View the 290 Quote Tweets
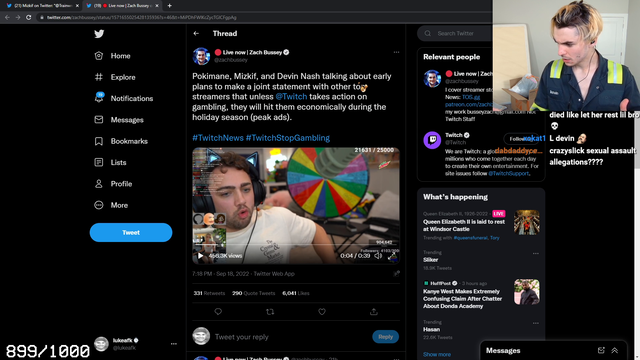 (x=253, y=293)
